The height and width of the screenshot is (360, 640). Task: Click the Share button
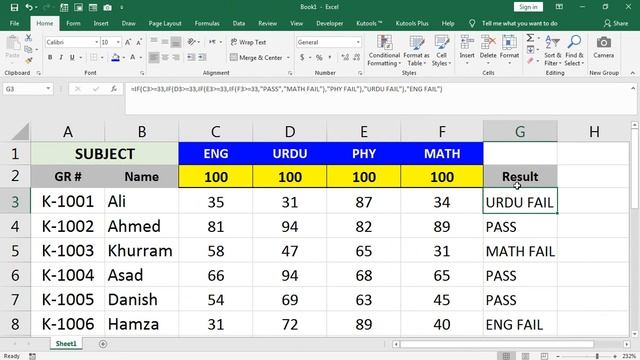click(616, 23)
